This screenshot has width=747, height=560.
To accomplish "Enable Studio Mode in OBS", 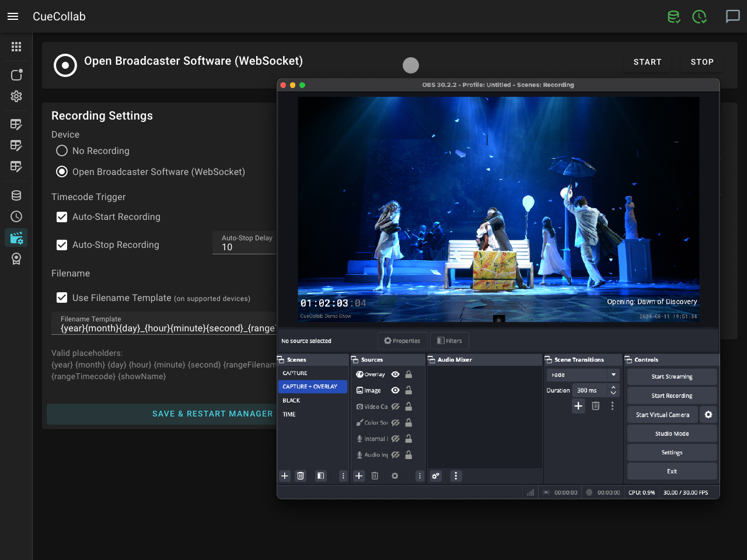I will pos(672,433).
